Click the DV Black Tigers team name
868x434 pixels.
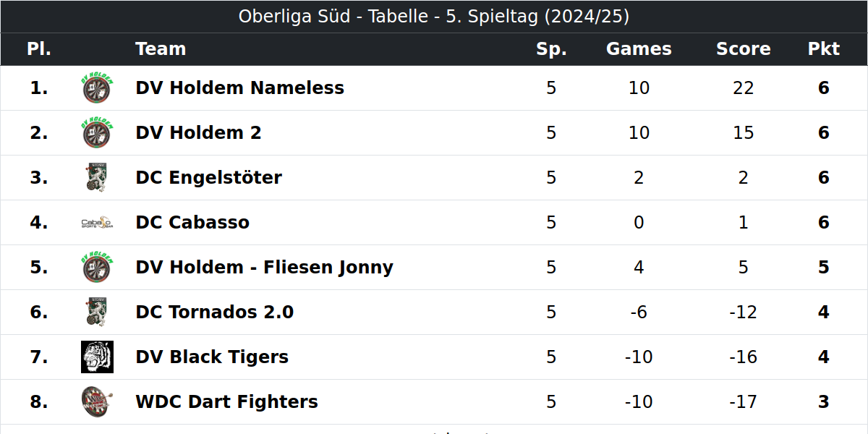(x=212, y=357)
